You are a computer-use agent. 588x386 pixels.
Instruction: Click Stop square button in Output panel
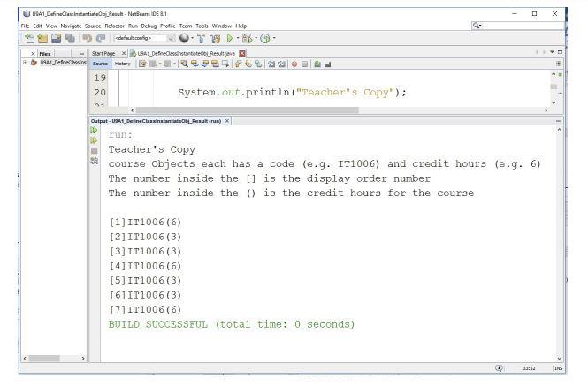tap(94, 150)
